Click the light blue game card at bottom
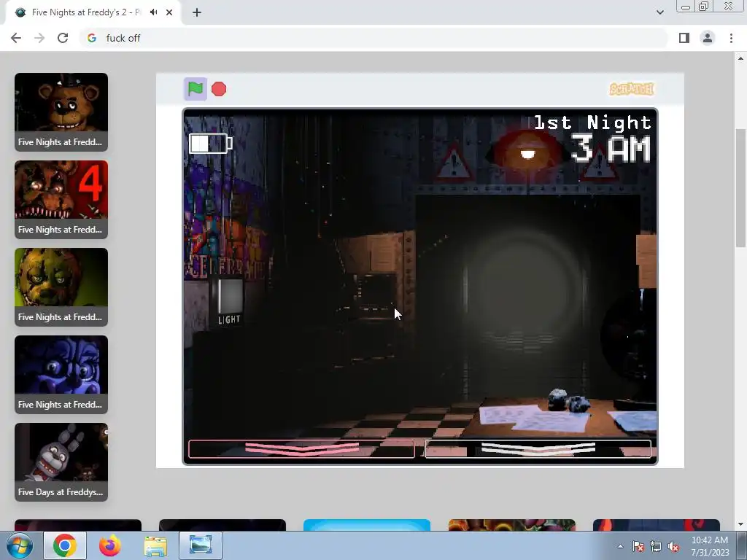This screenshot has width=747, height=560. tap(367, 525)
